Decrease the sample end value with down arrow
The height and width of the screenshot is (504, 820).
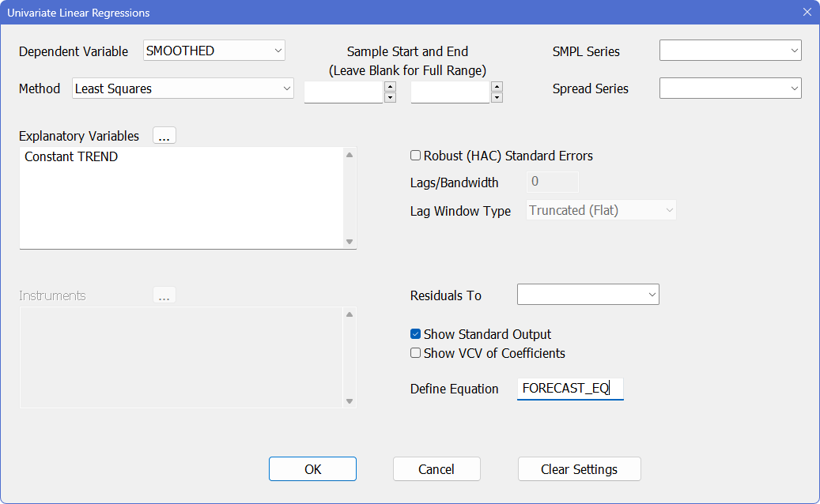(497, 98)
